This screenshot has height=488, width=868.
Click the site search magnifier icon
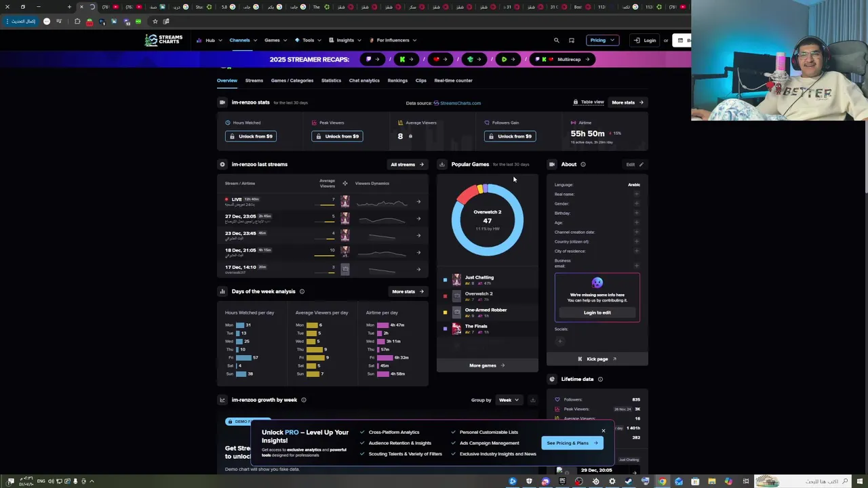(x=557, y=41)
